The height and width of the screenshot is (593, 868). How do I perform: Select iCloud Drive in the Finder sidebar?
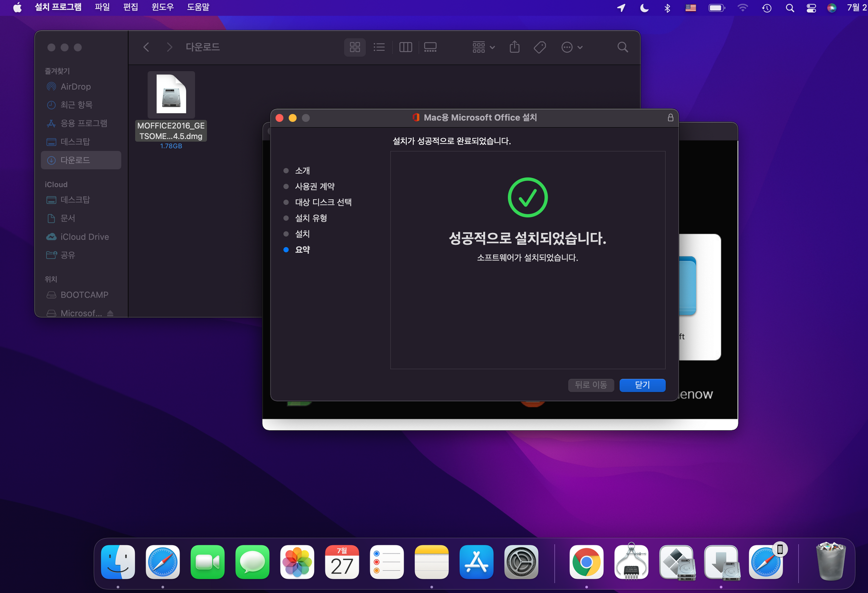[81, 237]
